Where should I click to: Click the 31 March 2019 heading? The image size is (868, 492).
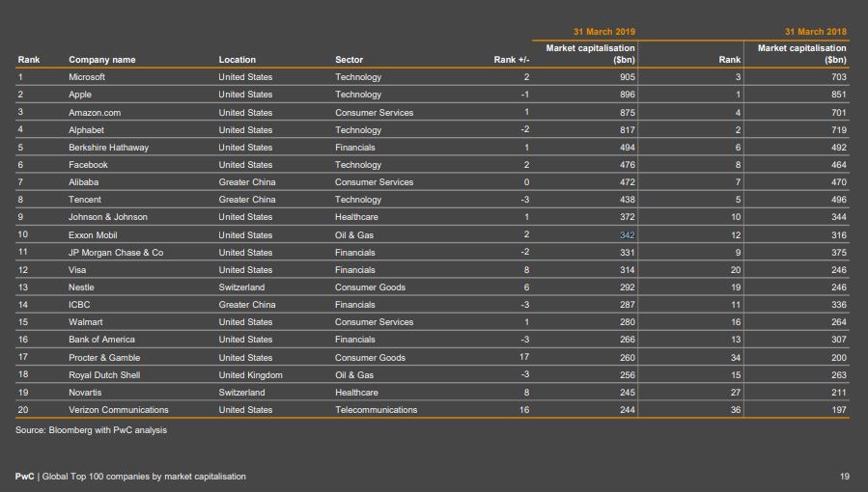[604, 32]
